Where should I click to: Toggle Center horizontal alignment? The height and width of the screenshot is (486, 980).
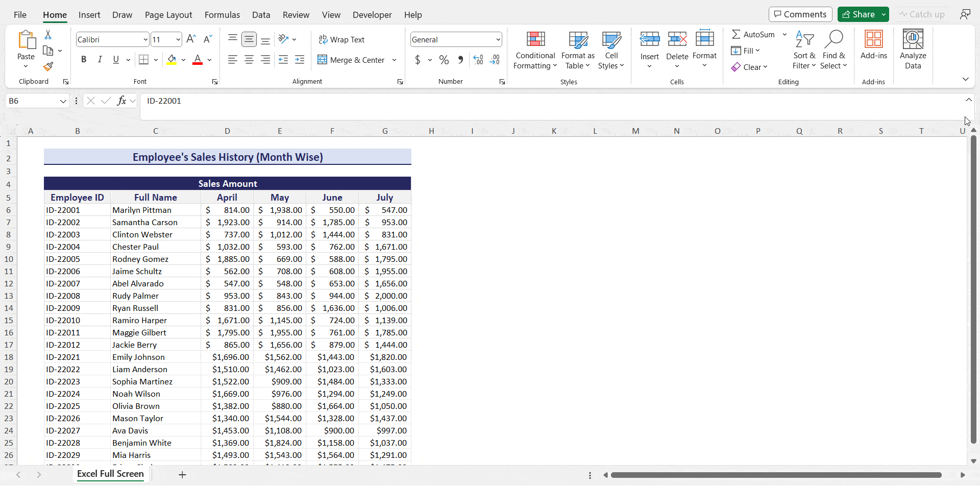click(x=249, y=60)
